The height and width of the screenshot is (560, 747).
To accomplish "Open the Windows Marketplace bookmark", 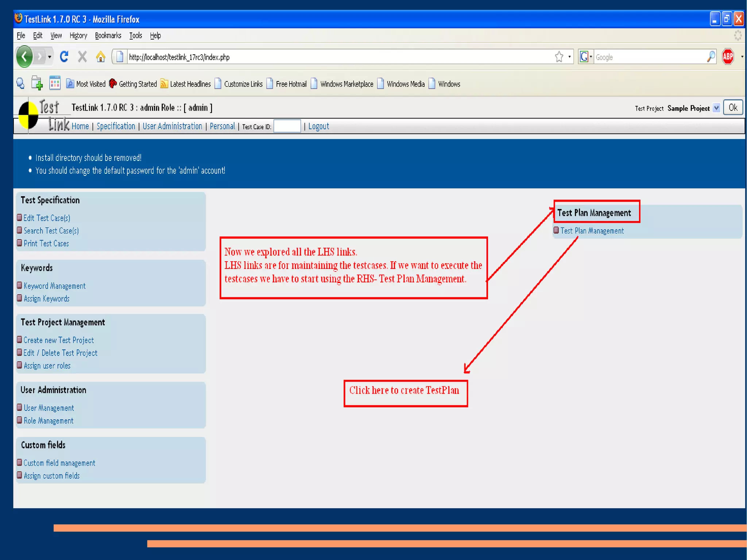I will 342,84.
